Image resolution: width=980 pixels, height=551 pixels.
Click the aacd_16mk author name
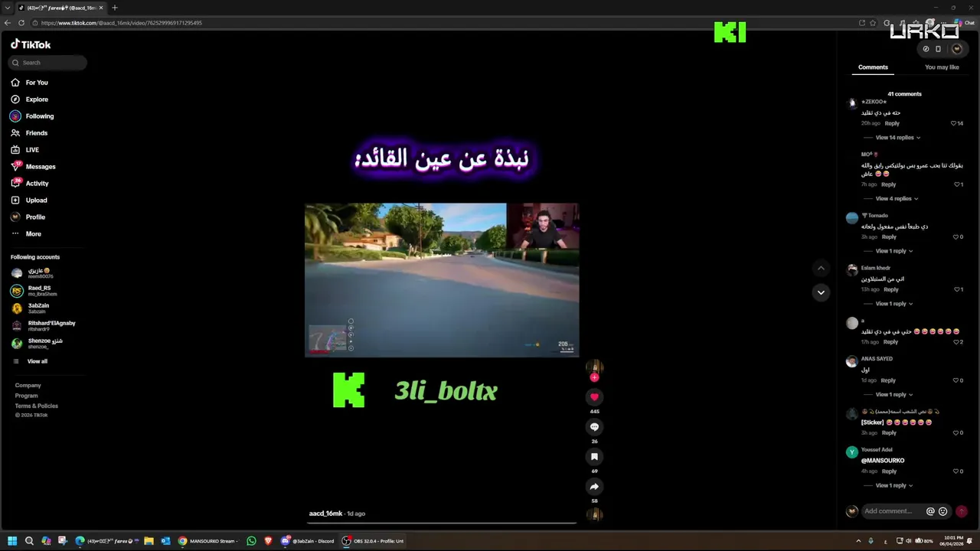(325, 514)
